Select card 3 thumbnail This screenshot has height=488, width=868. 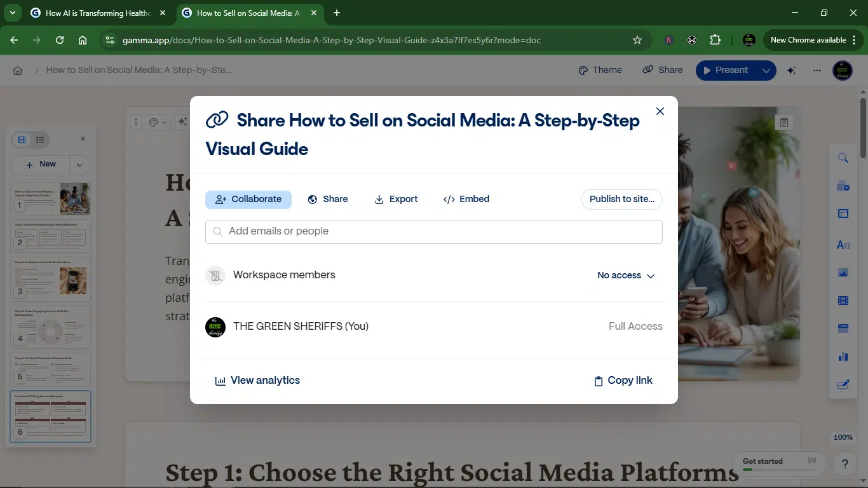click(51, 280)
